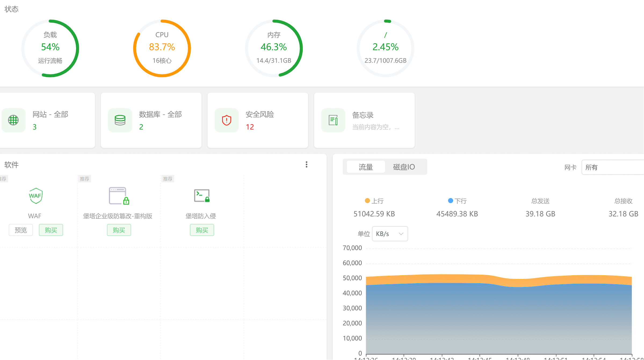Click the 23.7/1007.6GB disk text
This screenshot has height=360, width=644.
(x=385, y=61)
